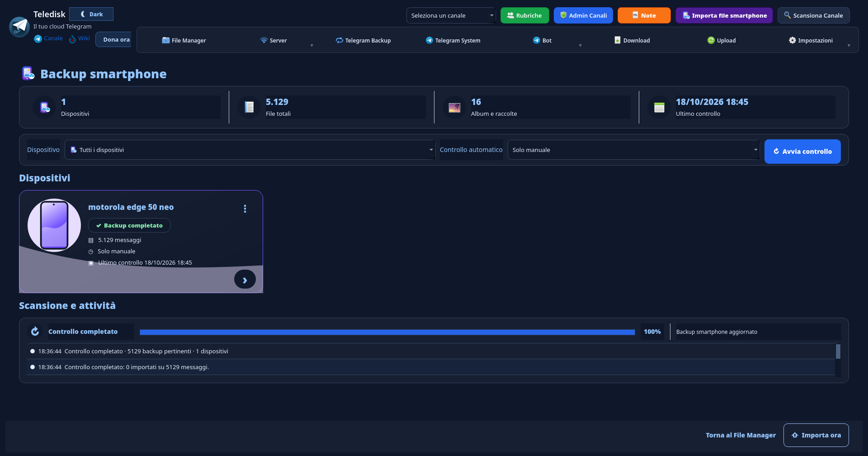Open the Tutti i dispositivi dropdown

(250, 150)
